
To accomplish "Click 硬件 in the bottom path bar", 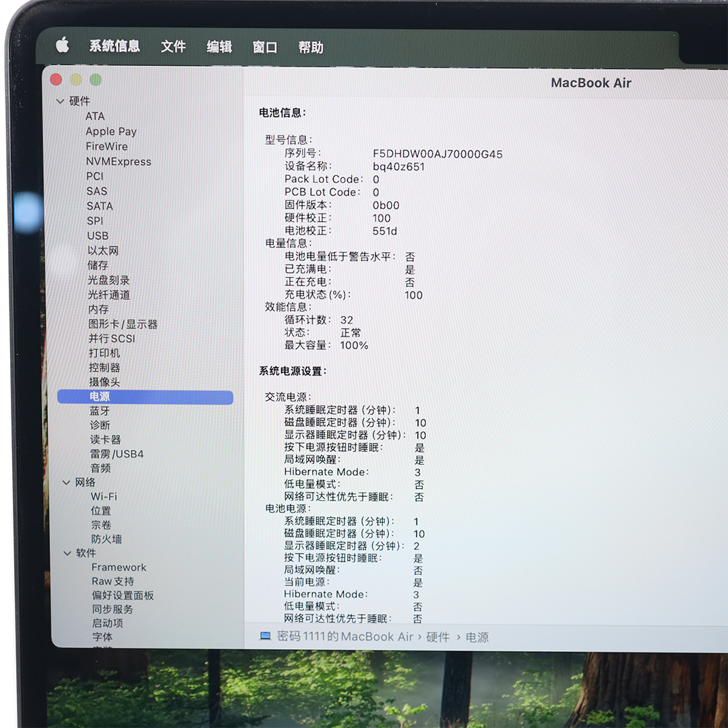I will click(437, 637).
